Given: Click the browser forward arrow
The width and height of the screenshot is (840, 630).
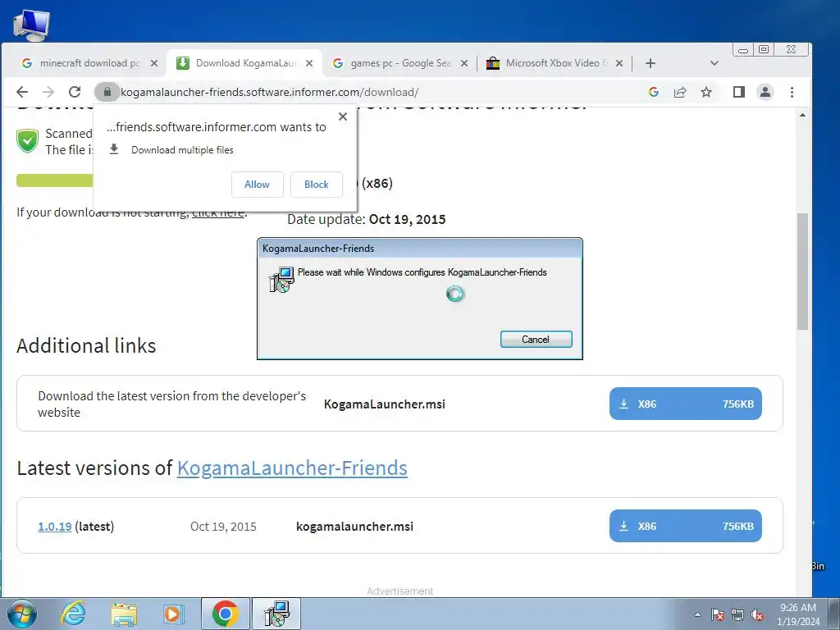Looking at the screenshot, I should 48,92.
